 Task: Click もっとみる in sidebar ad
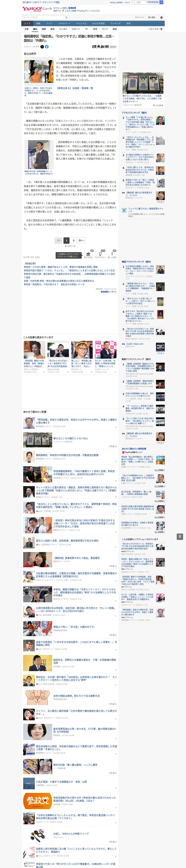pyautogui.click(x=158, y=105)
